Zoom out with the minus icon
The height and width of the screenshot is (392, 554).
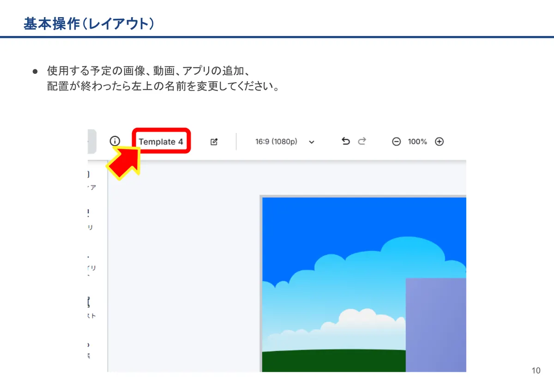pyautogui.click(x=396, y=142)
